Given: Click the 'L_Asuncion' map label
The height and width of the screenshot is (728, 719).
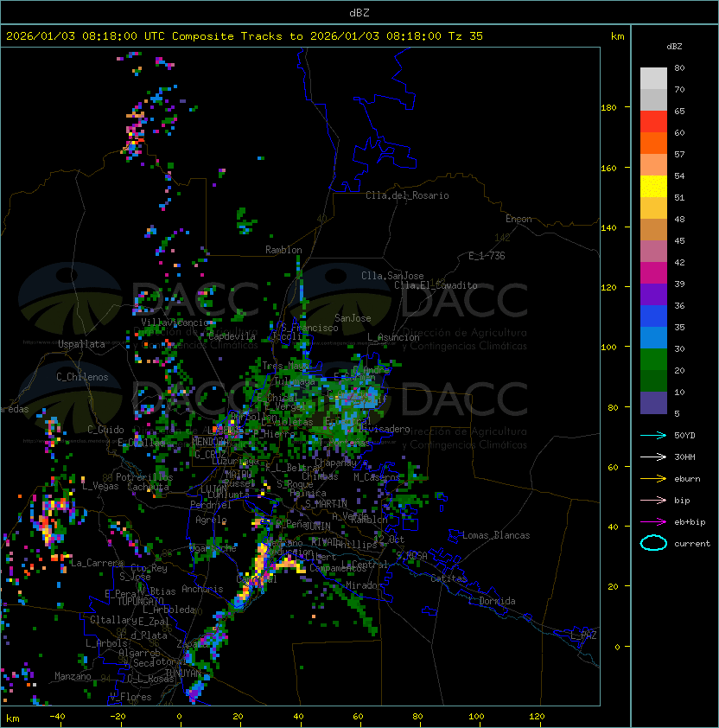Looking at the screenshot, I should click(x=393, y=337).
